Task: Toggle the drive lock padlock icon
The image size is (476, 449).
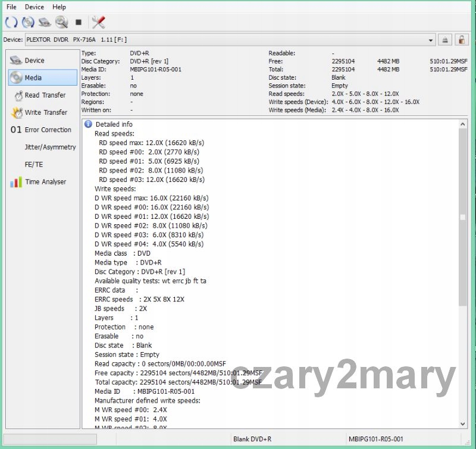Action: [462, 40]
